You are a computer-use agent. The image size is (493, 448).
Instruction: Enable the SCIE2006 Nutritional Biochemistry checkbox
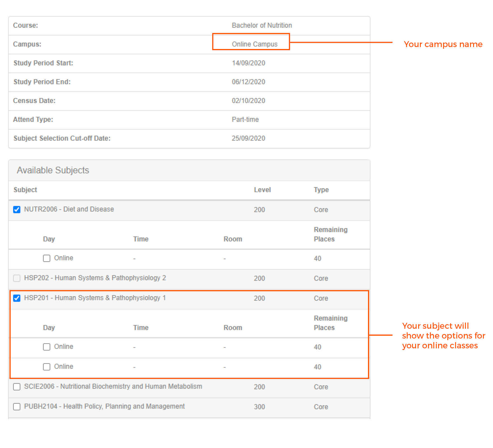(17, 387)
